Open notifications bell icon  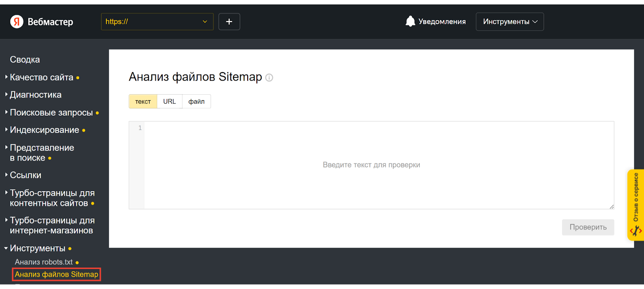[410, 21]
